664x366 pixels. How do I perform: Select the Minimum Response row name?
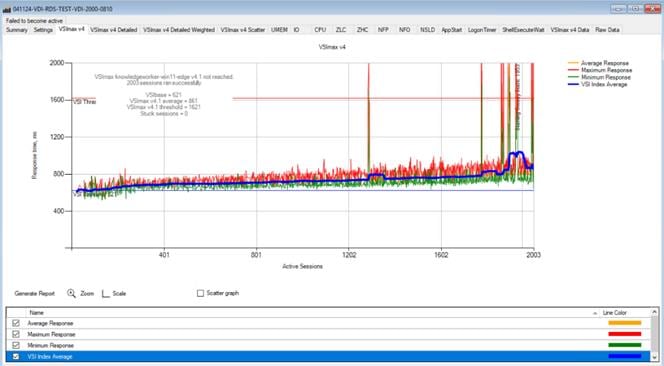(50, 345)
